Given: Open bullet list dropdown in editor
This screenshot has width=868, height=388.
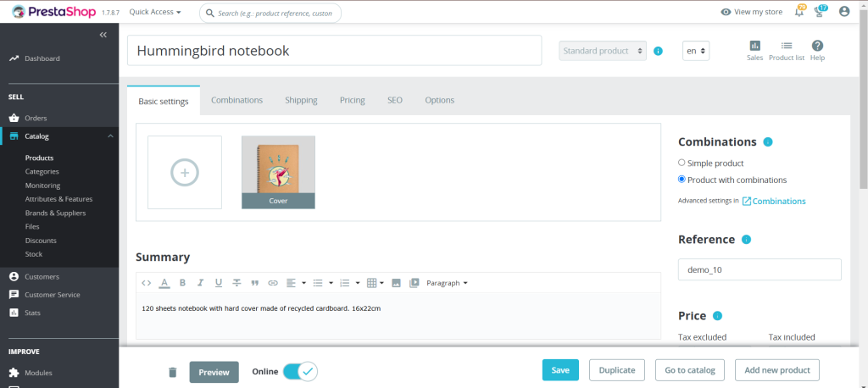Looking at the screenshot, I should pos(323,283).
